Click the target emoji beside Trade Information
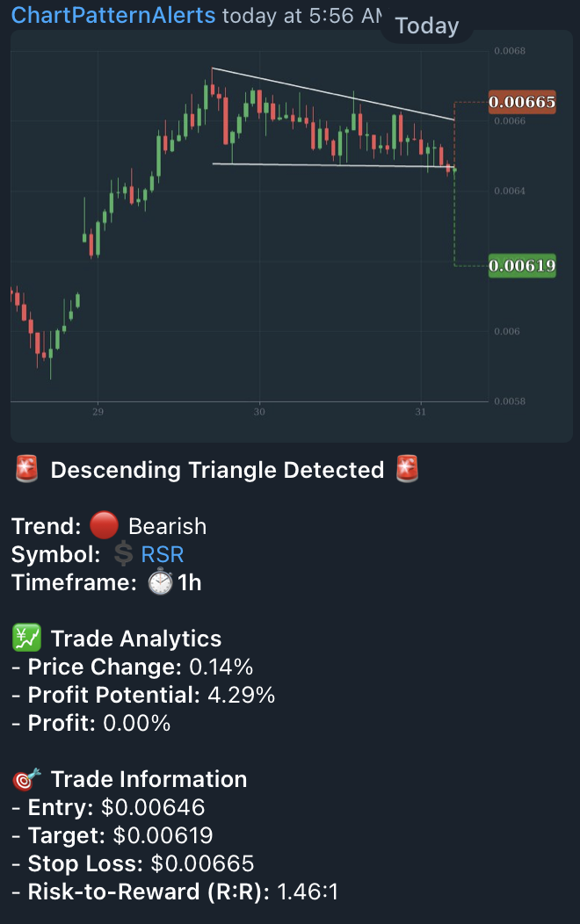580x924 pixels. 25,779
